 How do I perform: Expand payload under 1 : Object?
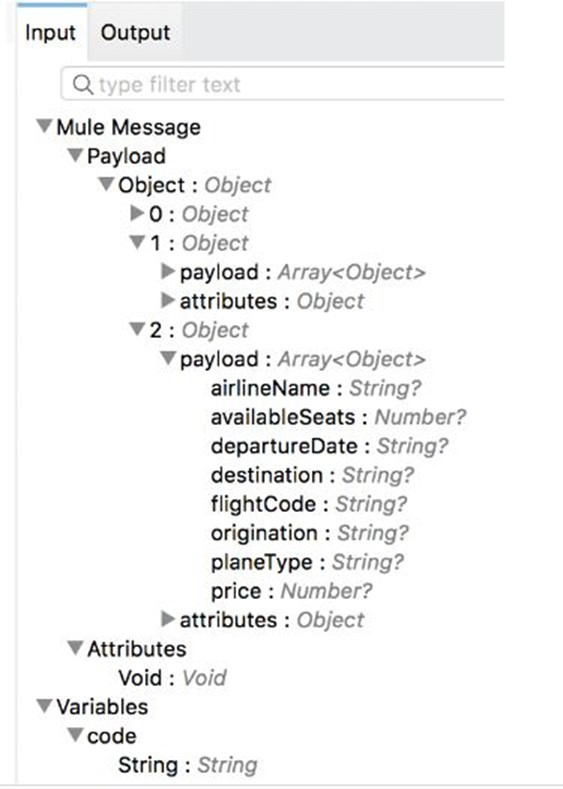point(168,271)
